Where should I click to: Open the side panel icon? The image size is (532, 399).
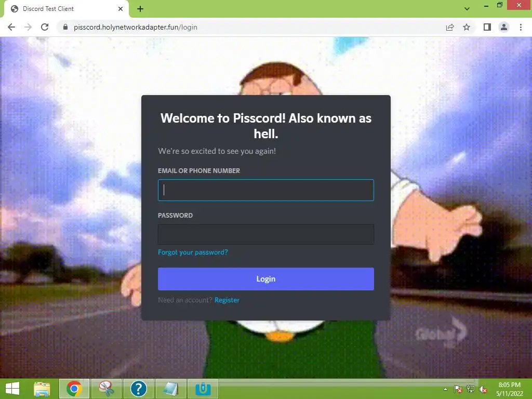tap(487, 27)
